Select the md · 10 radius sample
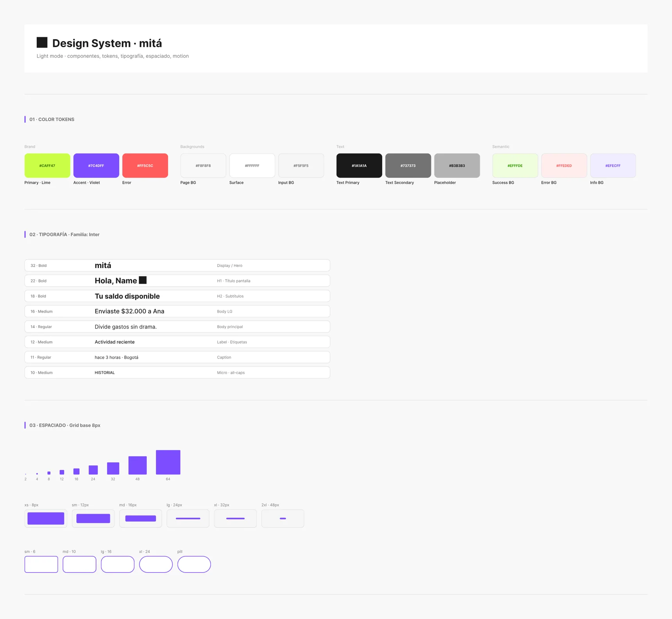This screenshot has width=672, height=619. (79, 564)
